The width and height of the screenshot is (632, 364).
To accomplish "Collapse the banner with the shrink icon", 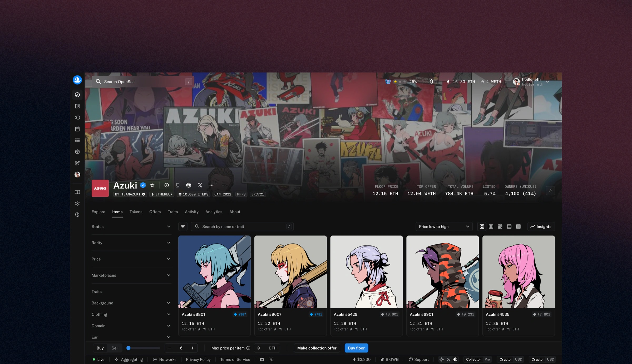I will pos(550,191).
